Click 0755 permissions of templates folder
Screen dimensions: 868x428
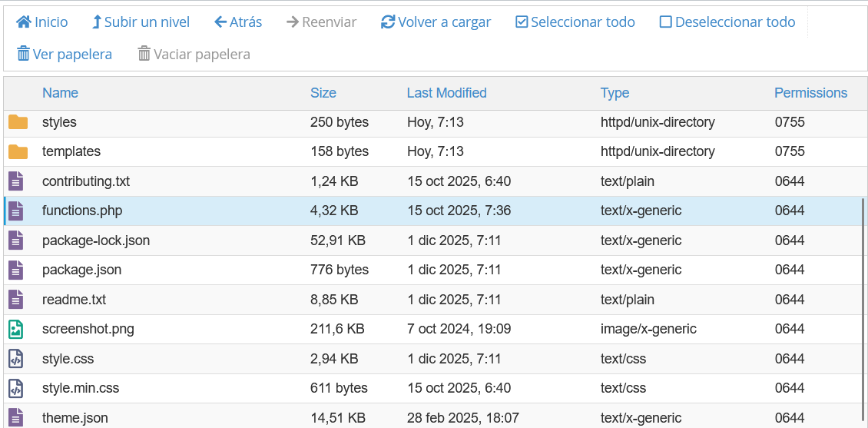pyautogui.click(x=790, y=151)
